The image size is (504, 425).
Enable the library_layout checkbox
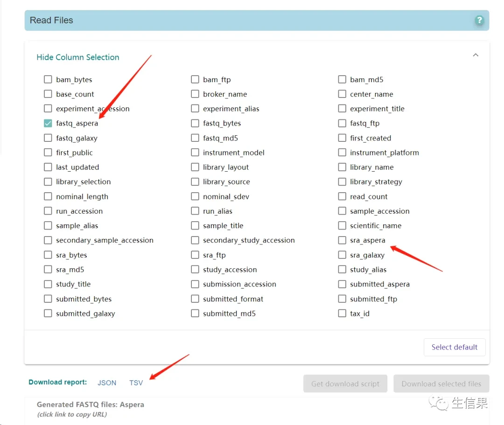[195, 167]
